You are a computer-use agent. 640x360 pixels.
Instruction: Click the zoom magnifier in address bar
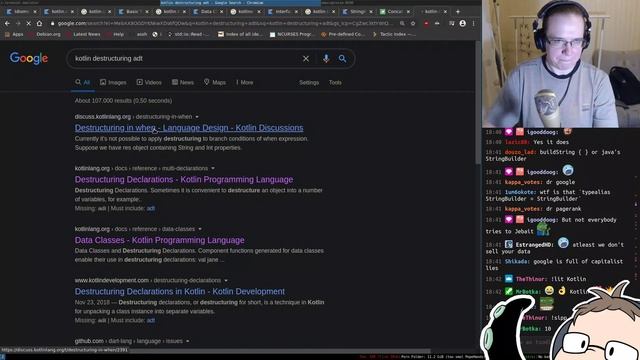[402, 24]
